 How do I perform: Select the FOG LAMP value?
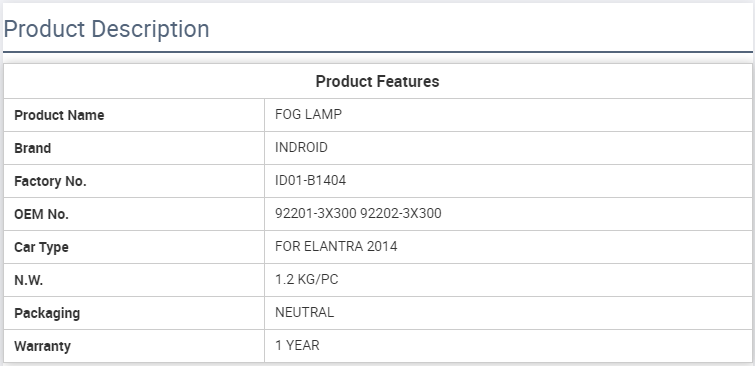click(308, 115)
